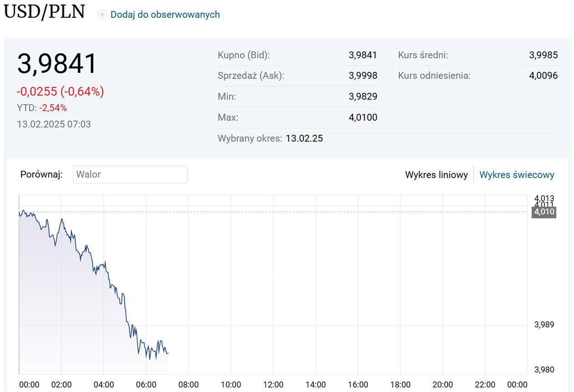574x392 pixels.
Task: Click the dashed reference line label 4,010
Action: click(543, 211)
